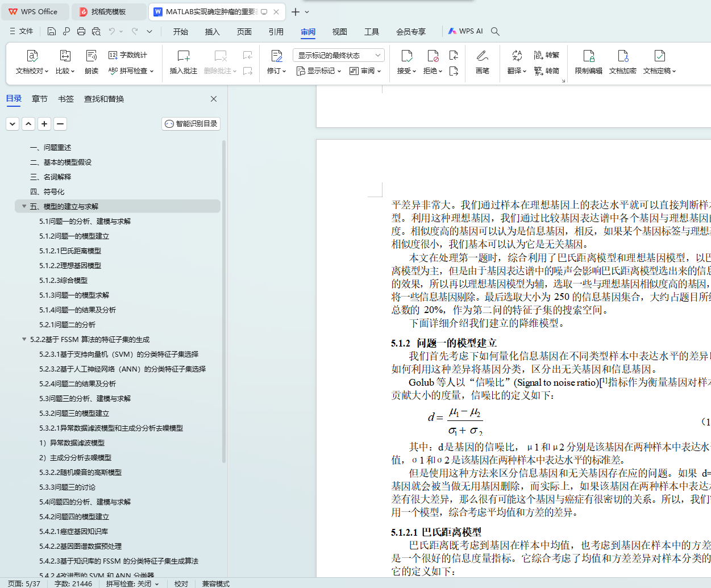
Task: Switch to the 找稻壳模板 window tab
Action: (109, 11)
